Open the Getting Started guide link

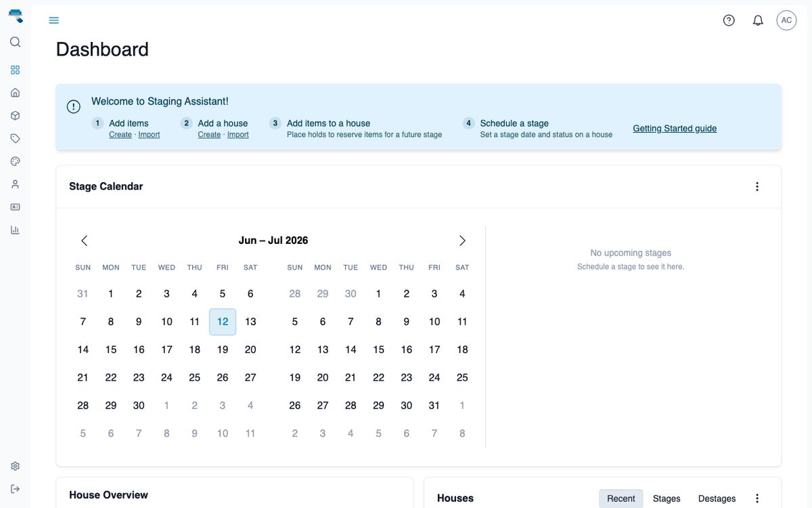coord(675,129)
